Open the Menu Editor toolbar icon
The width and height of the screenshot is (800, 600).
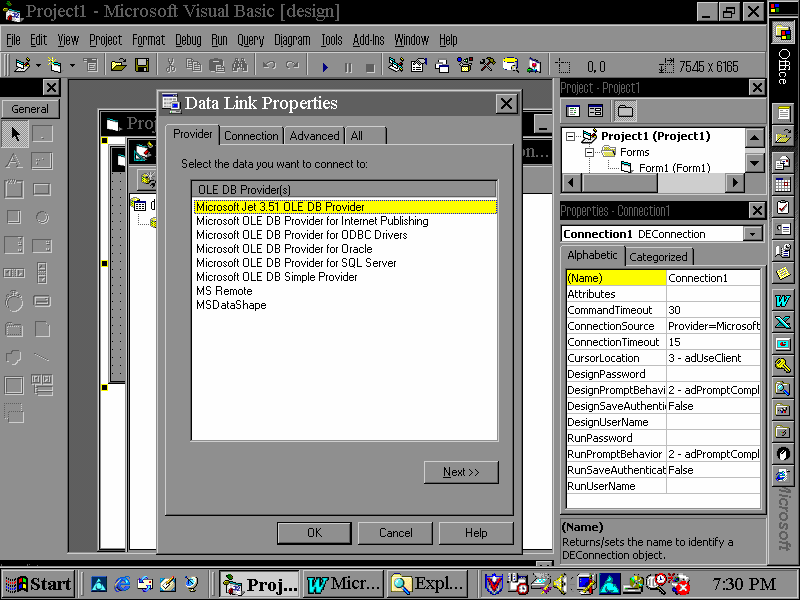pyautogui.click(x=90, y=65)
